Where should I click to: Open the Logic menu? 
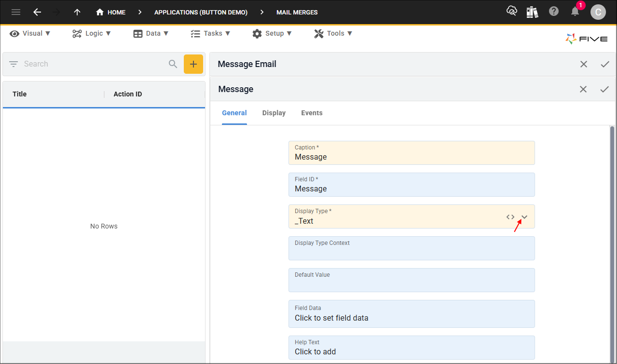click(92, 33)
